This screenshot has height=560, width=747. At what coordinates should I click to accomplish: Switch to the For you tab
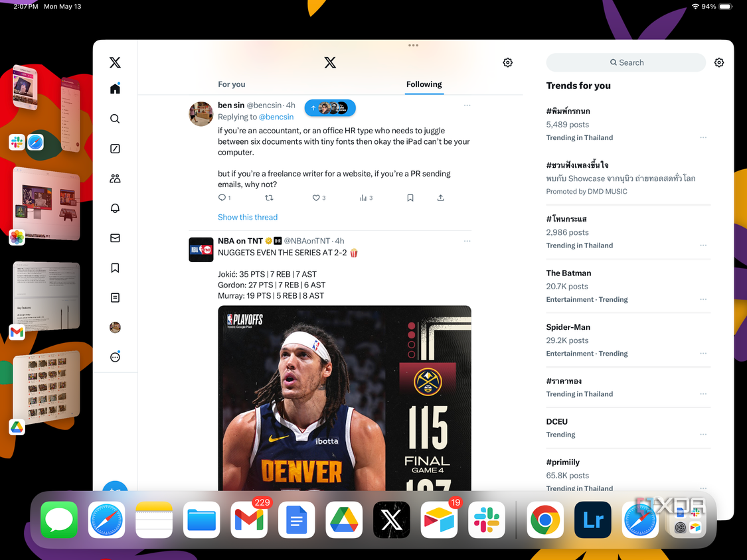pyautogui.click(x=232, y=84)
